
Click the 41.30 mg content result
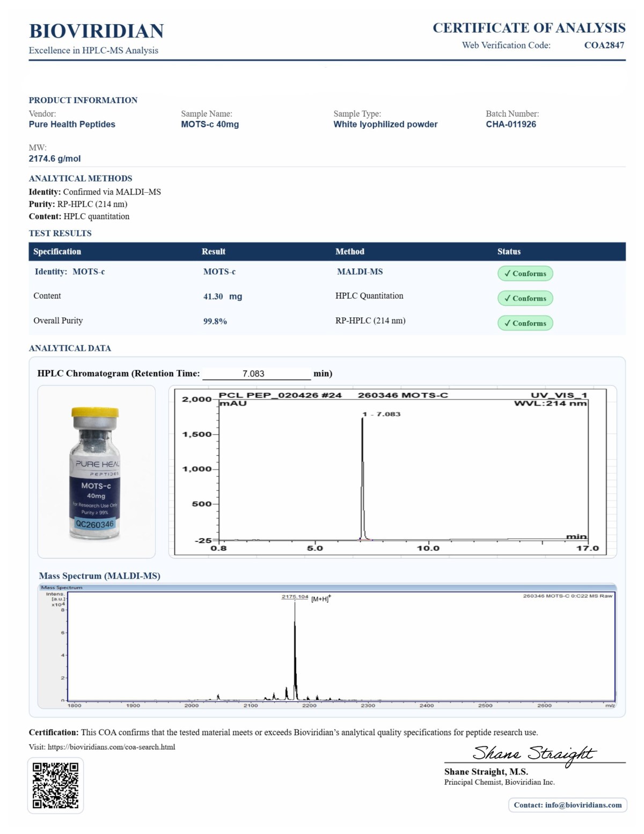222,296
